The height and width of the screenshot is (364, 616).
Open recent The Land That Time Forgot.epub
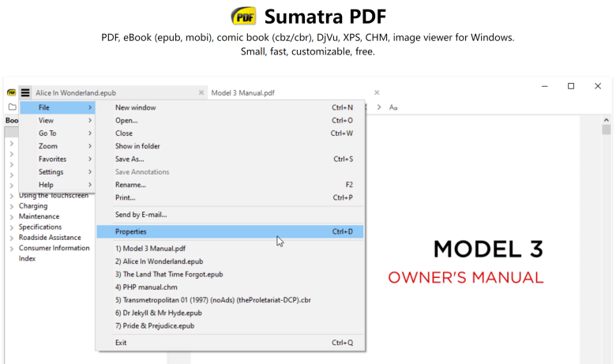tap(231, 275)
